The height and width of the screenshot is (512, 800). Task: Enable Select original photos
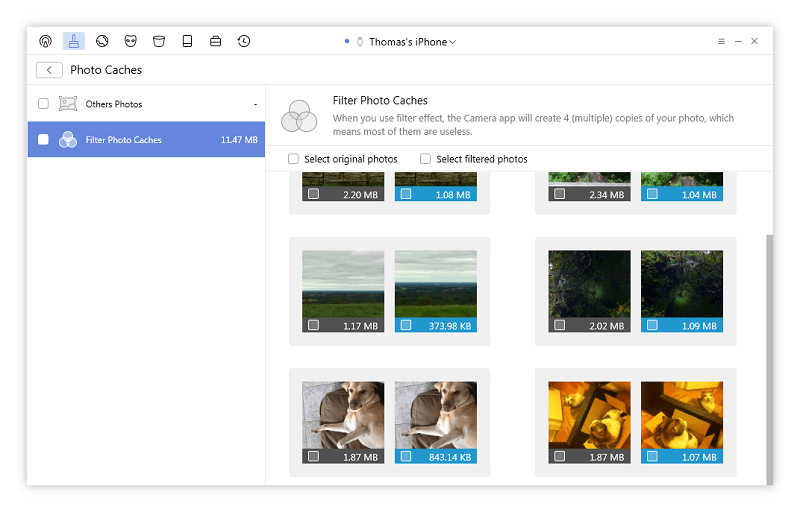(x=293, y=159)
